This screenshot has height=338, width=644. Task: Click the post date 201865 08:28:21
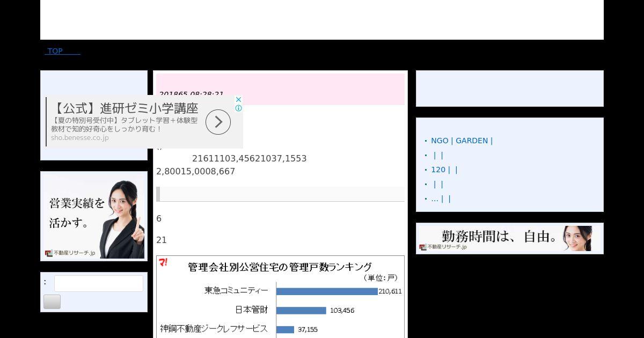click(191, 94)
